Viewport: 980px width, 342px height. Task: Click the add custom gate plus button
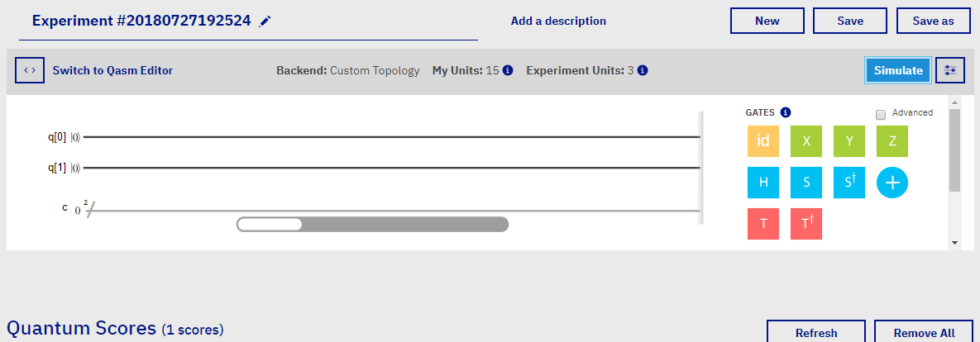pyautogui.click(x=892, y=183)
